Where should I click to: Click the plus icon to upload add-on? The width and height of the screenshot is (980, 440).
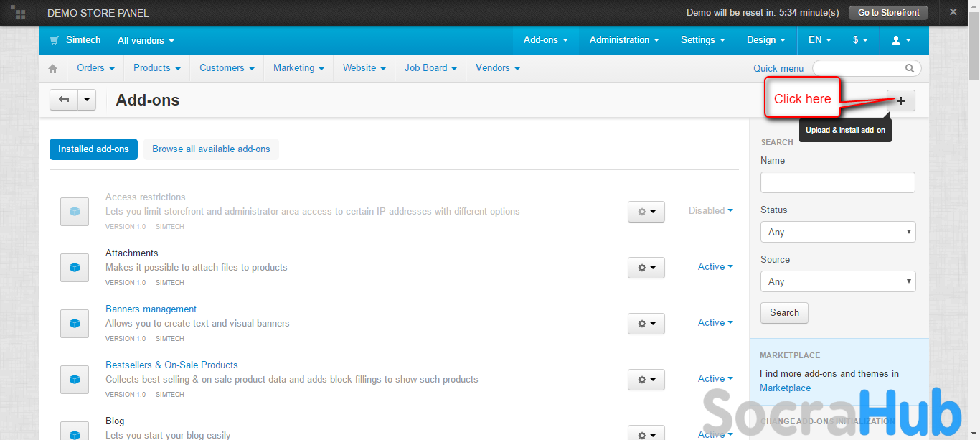(x=900, y=100)
